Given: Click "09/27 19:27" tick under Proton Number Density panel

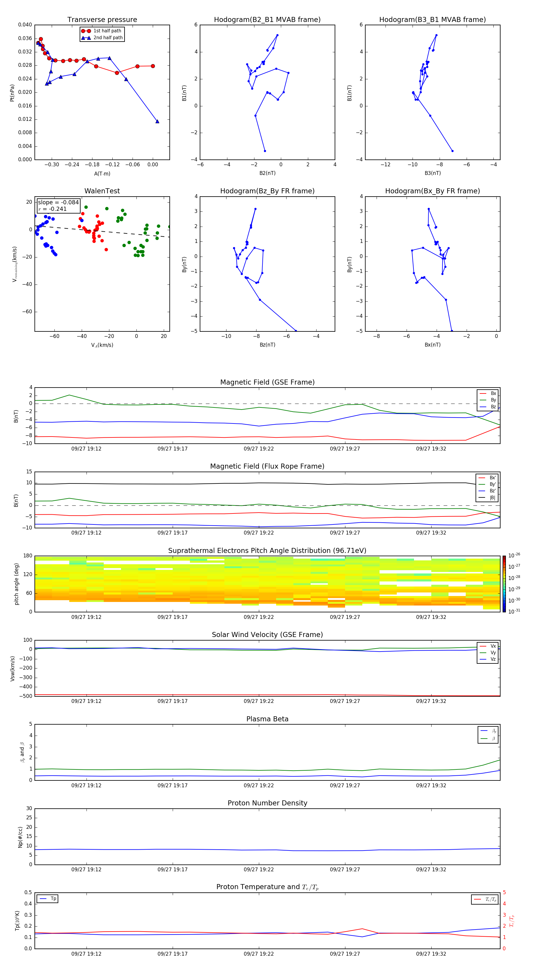Looking at the screenshot, I should pyautogui.click(x=345, y=869).
